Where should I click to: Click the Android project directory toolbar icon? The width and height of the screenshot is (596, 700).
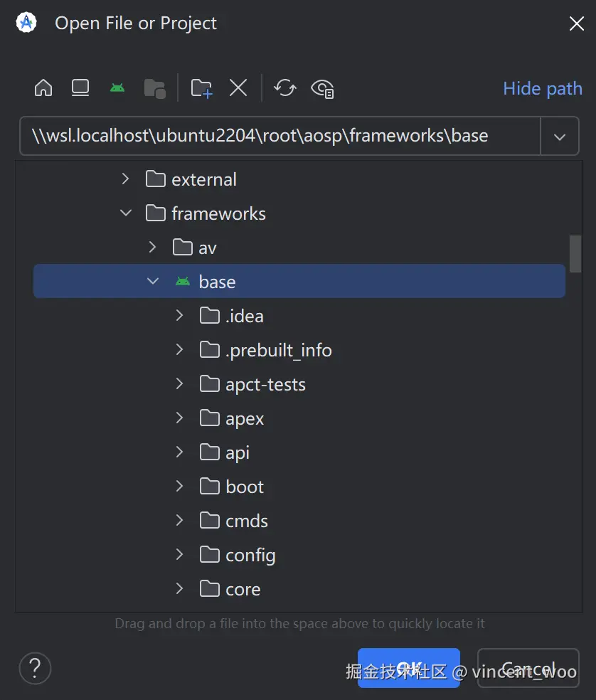(117, 88)
